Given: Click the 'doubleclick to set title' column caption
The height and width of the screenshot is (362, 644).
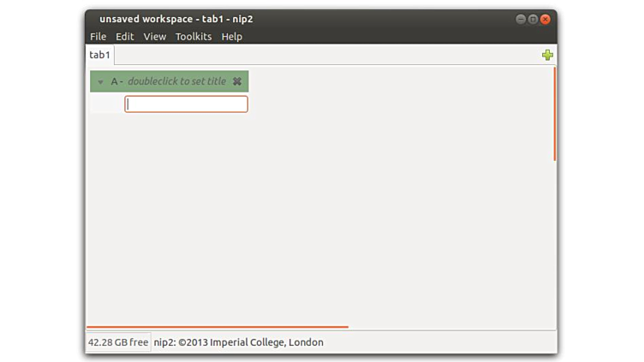Looking at the screenshot, I should (176, 81).
